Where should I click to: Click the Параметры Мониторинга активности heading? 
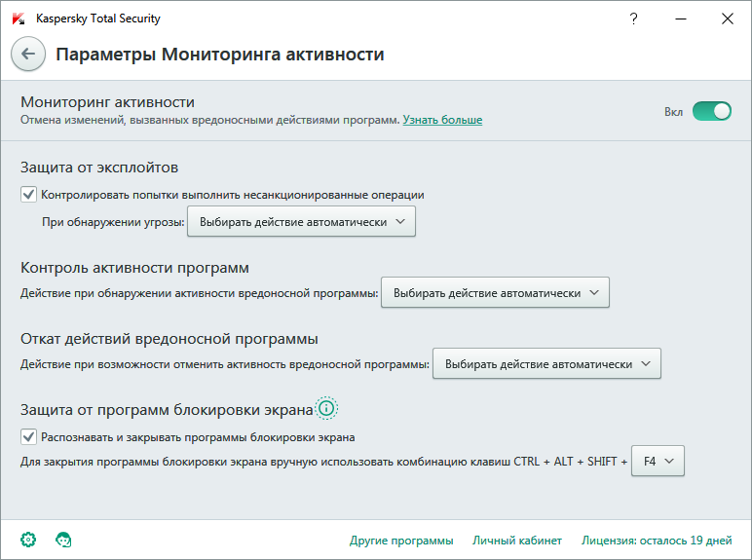[220, 55]
